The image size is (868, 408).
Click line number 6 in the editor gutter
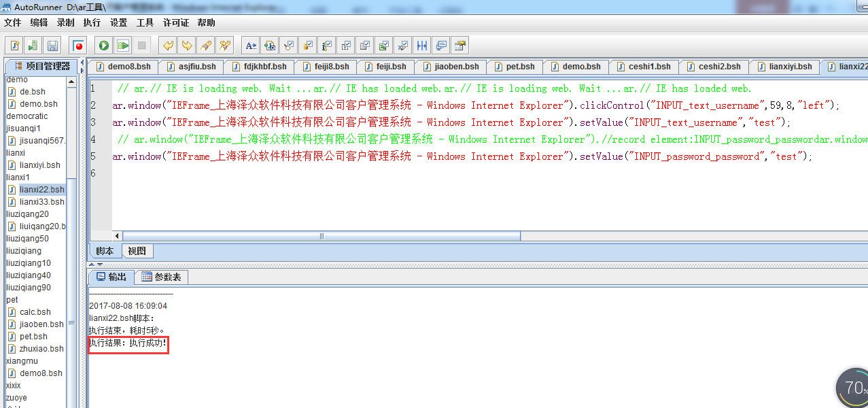(93, 173)
